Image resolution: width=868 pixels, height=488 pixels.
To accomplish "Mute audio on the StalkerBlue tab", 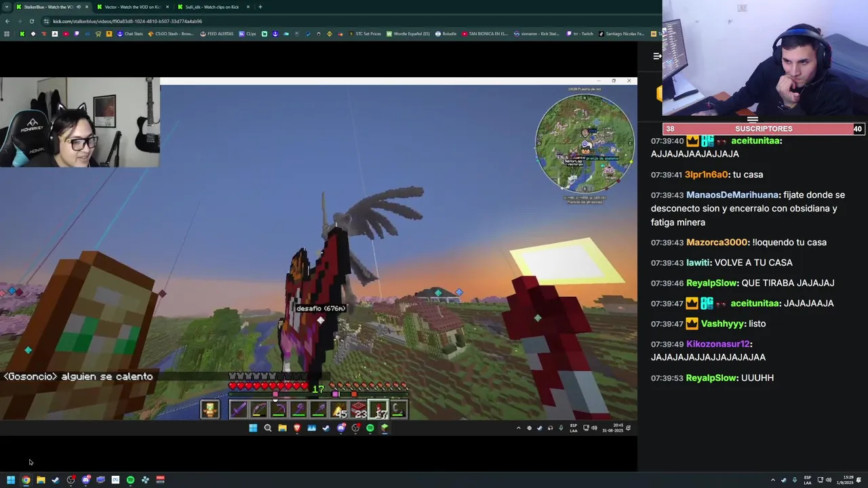I will (79, 7).
